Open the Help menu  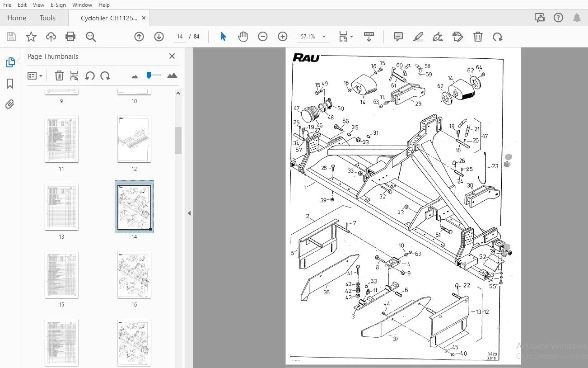pos(104,5)
